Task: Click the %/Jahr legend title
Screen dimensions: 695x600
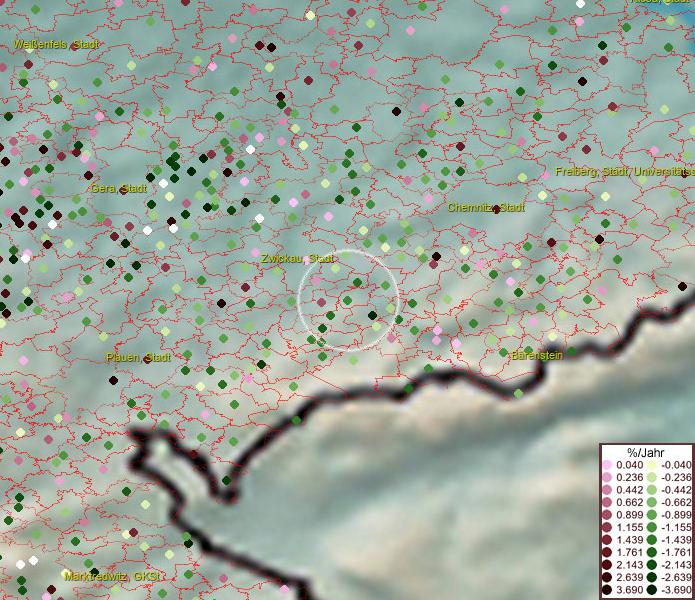Action: (645, 452)
